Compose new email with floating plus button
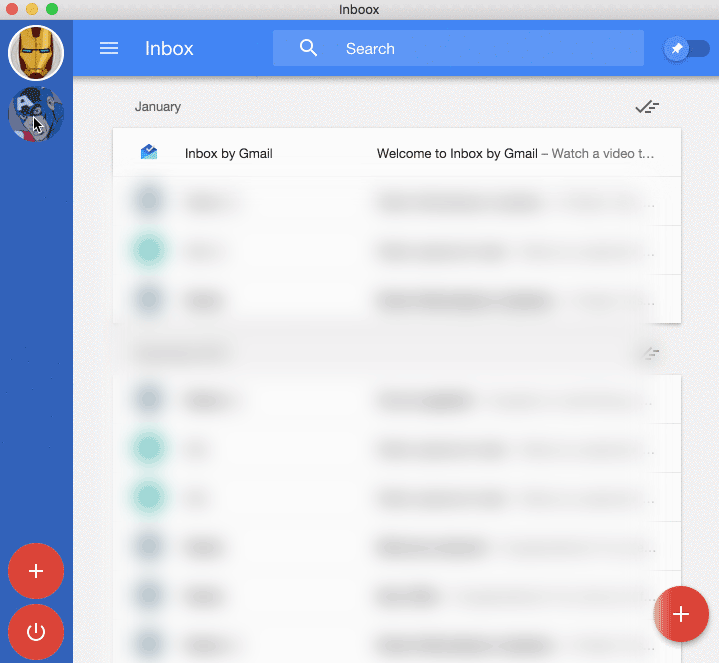Screen dimensions: 719x663 (x=681, y=614)
